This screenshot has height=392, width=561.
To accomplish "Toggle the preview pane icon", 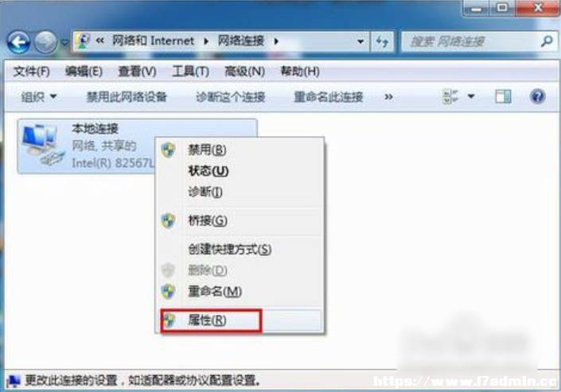I will coord(503,96).
